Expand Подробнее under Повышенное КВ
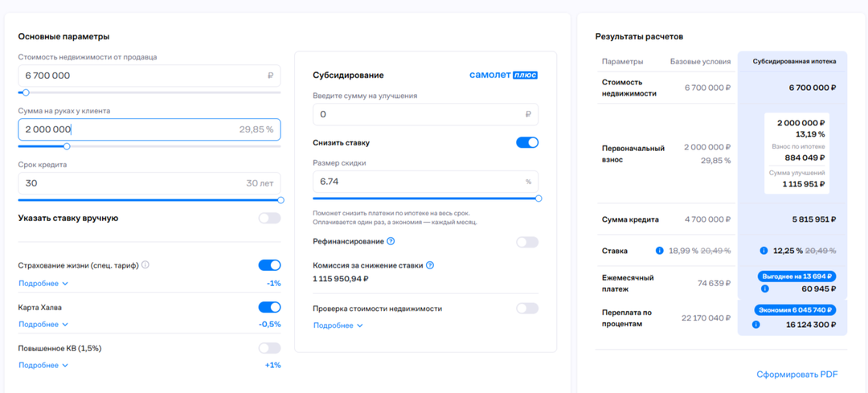The width and height of the screenshot is (868, 393). tap(43, 366)
